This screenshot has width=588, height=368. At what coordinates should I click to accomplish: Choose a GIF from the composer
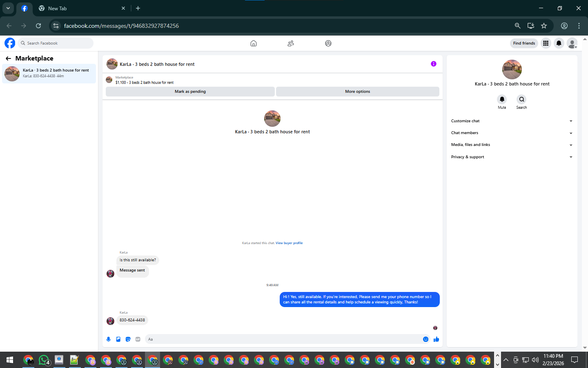(138, 339)
